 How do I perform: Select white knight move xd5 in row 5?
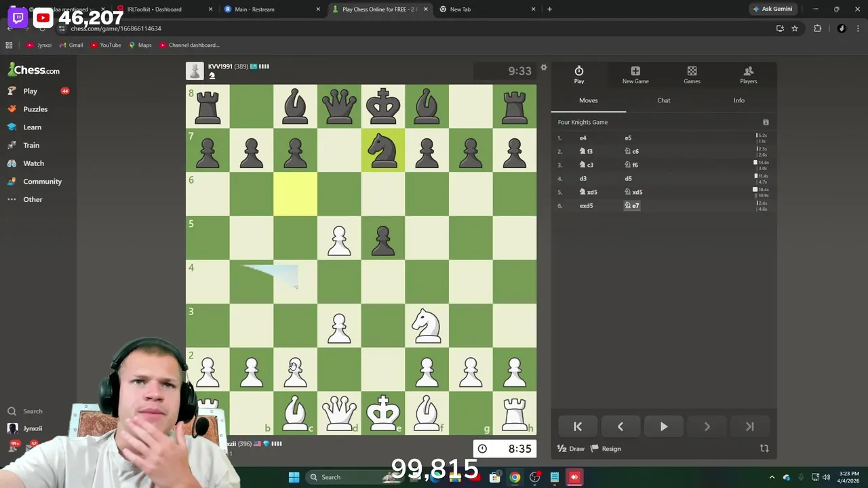pyautogui.click(x=588, y=192)
